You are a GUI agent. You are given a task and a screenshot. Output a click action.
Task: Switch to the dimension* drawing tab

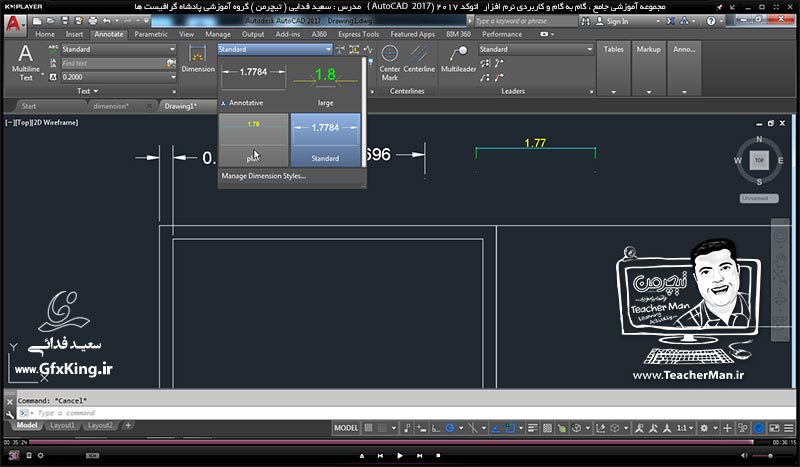coord(111,106)
